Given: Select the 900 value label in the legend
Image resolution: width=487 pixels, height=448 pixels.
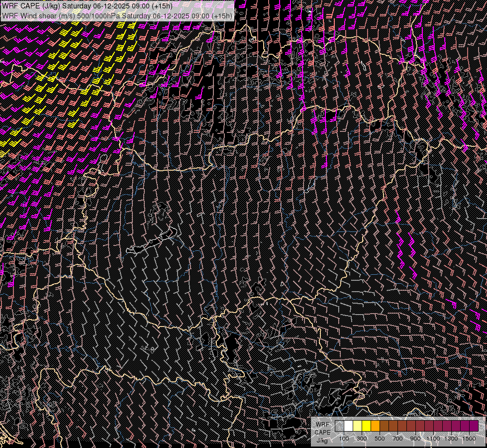Looking at the screenshot, I should click(415, 439).
